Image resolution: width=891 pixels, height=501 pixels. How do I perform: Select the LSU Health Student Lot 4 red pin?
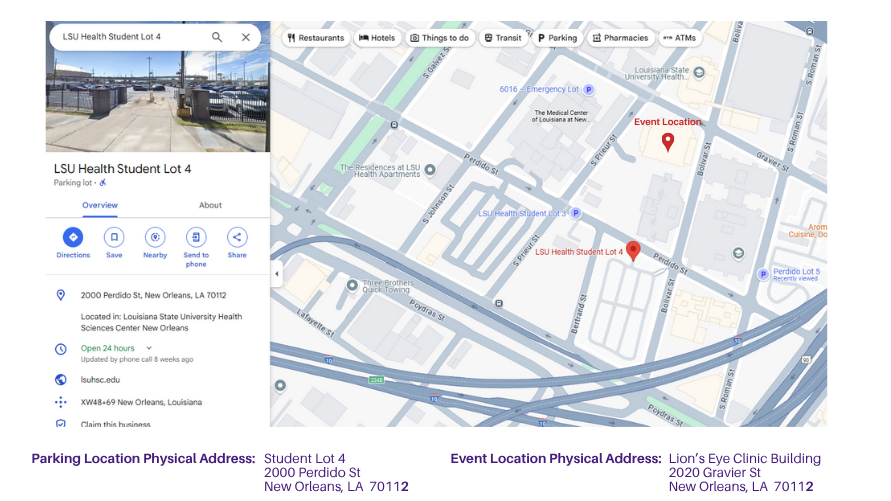pos(634,250)
